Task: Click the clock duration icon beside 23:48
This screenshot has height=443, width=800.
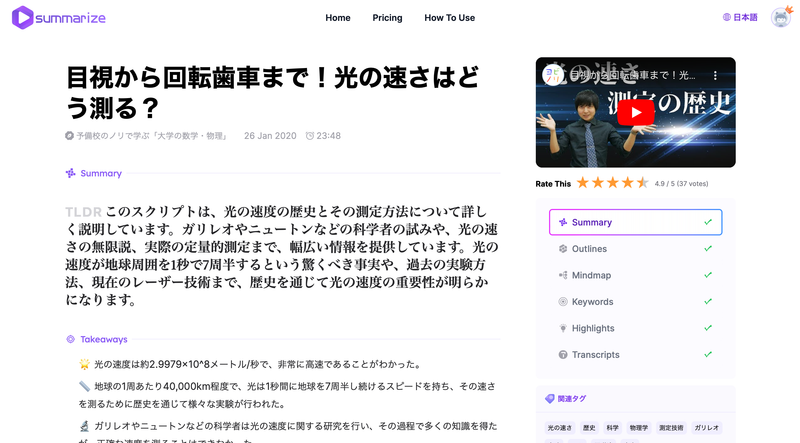Action: (310, 136)
